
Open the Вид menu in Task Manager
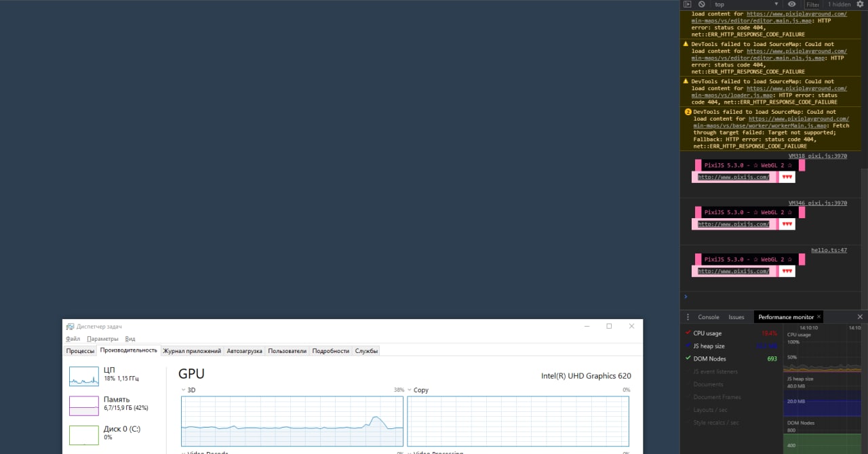point(130,339)
